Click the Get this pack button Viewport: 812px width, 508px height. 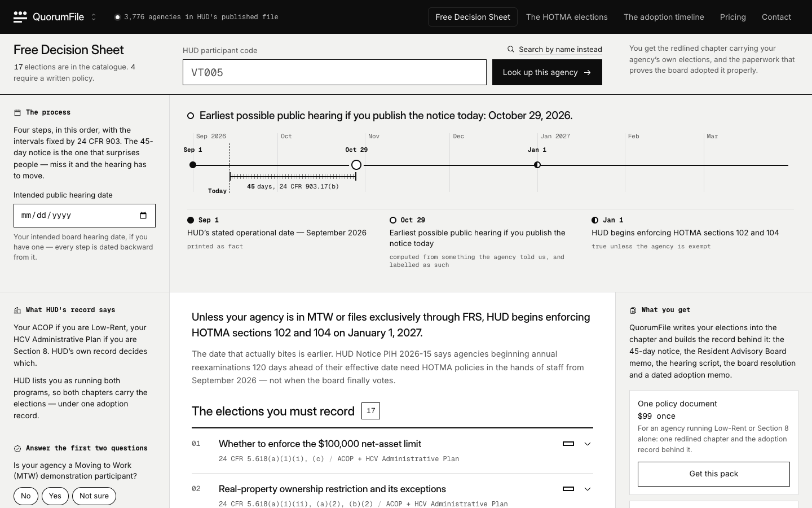pos(714,474)
